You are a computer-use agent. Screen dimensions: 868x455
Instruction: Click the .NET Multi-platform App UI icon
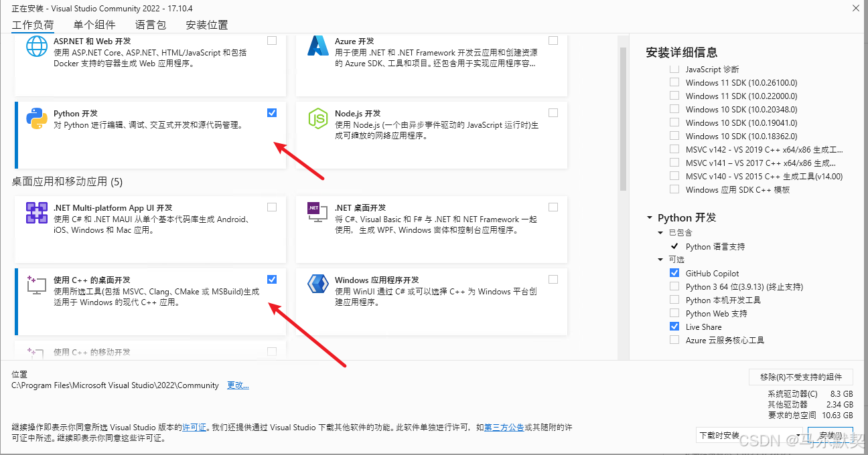(36, 213)
